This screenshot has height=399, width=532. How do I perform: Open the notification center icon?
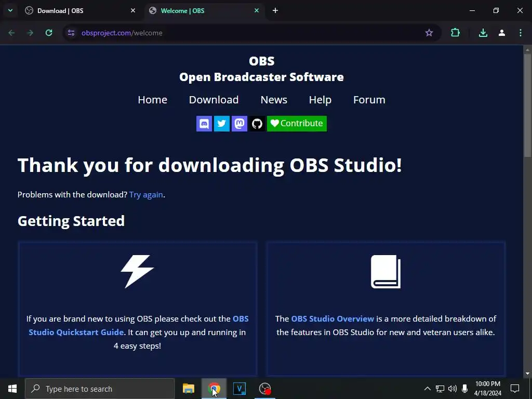tap(515, 389)
